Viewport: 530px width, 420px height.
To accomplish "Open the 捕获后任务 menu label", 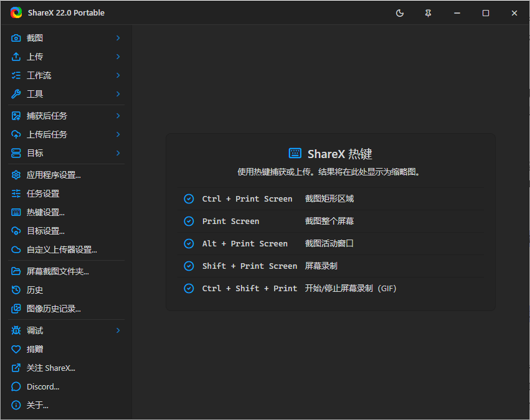I will pos(47,116).
